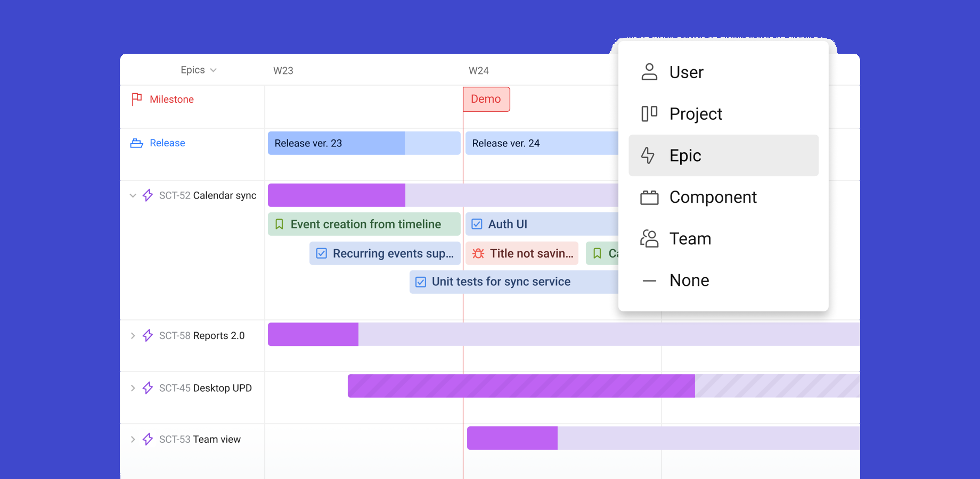The image size is (980, 479).
Task: Click the Release label link
Action: pyautogui.click(x=167, y=143)
